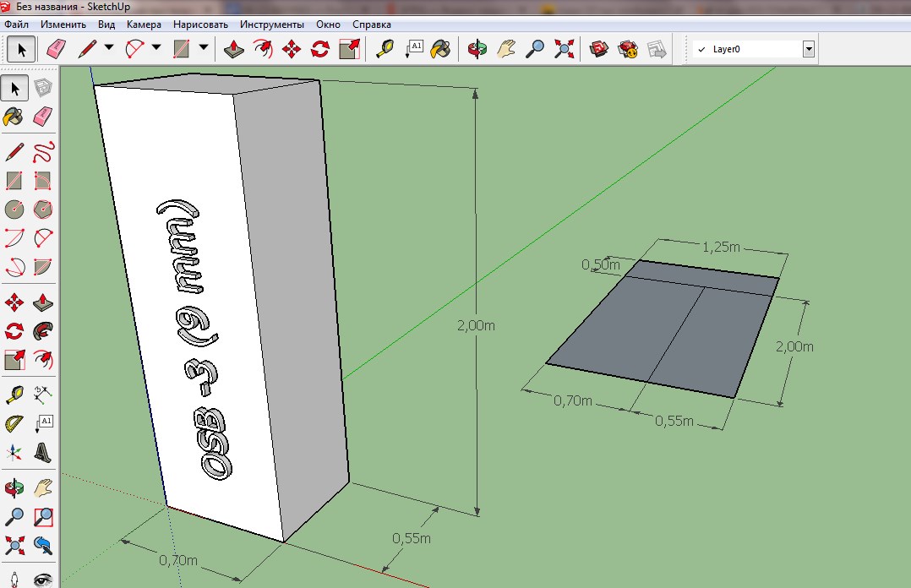Open the Камера menu
This screenshot has height=588, width=911.
pyautogui.click(x=144, y=24)
